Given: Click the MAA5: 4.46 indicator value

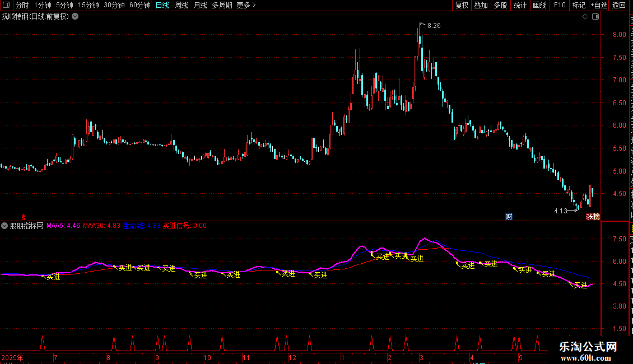Looking at the screenshot, I should point(63,226).
